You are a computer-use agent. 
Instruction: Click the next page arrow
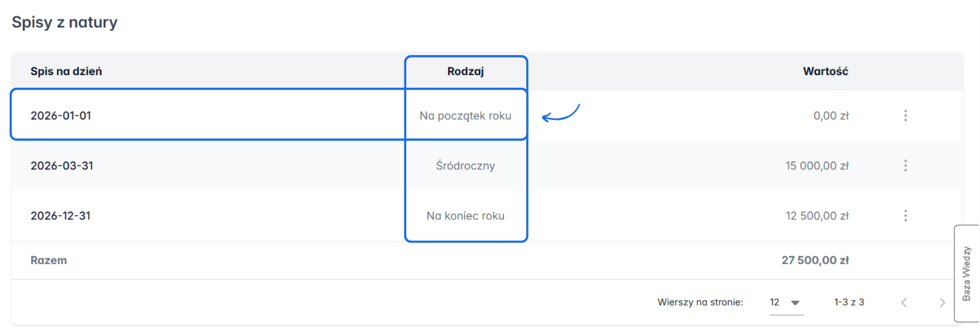coord(943,302)
